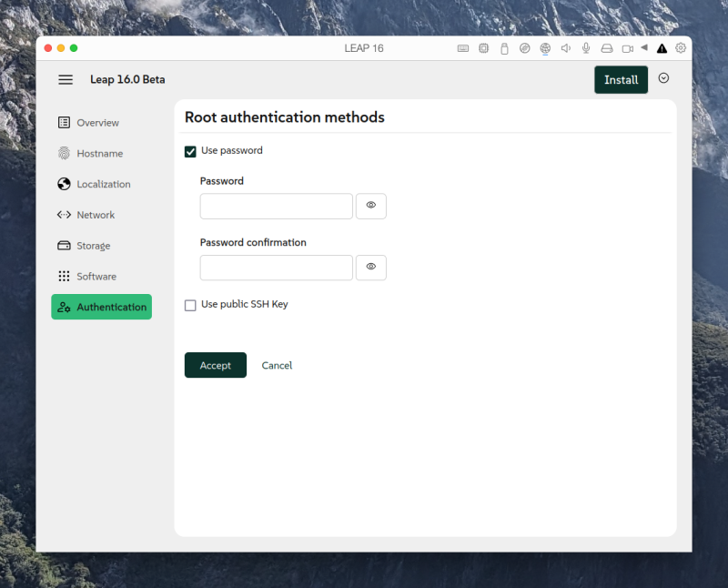Show password with the eye button
Viewport: 728px width, 588px height.
click(370, 206)
